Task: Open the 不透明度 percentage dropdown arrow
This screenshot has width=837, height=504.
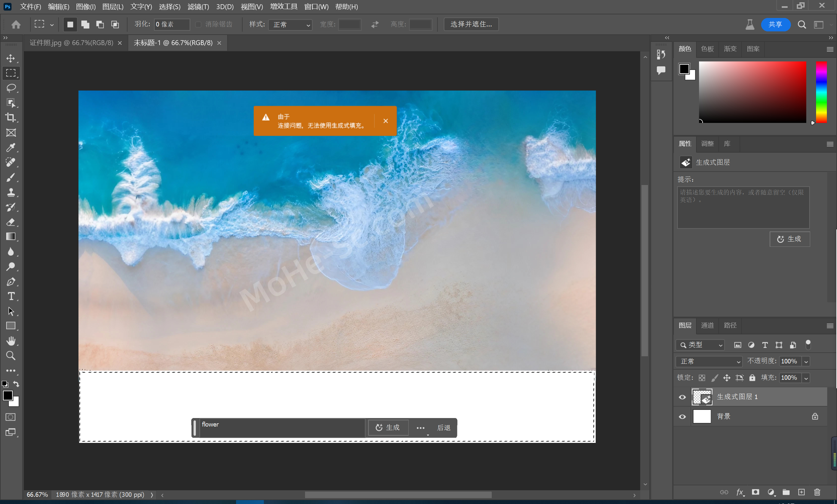Action: coord(806,361)
